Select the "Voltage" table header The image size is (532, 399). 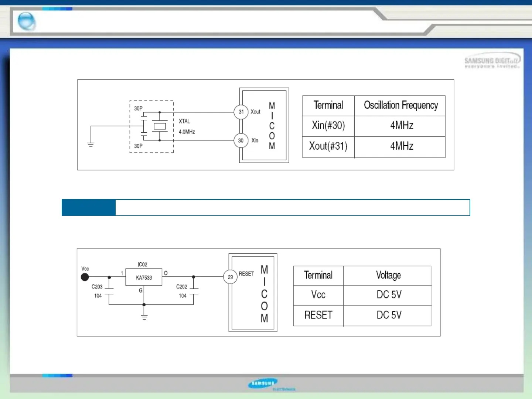click(x=388, y=275)
